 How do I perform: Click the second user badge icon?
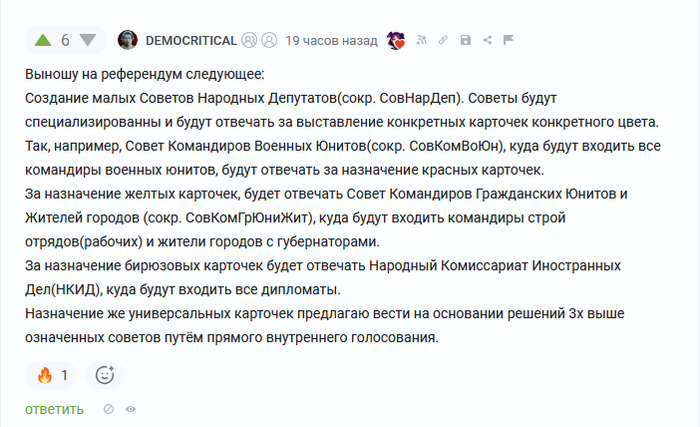click(x=269, y=40)
